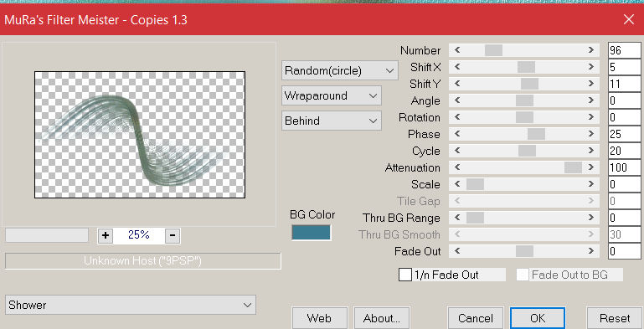Increase Shift X with its right arrow
This screenshot has width=644, height=329.
pos(590,67)
